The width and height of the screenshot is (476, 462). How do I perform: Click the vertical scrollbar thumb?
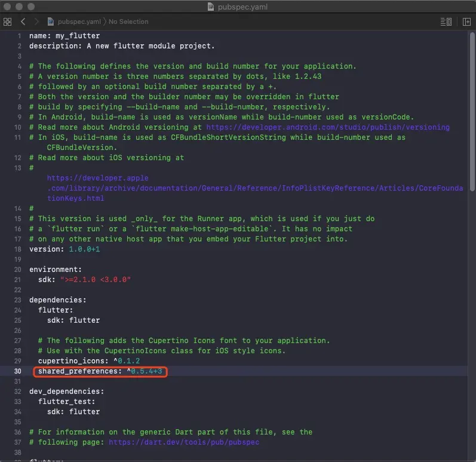[472, 112]
